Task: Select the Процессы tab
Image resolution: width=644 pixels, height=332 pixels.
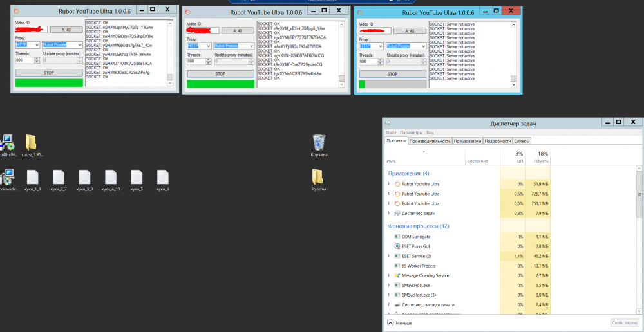Action: pos(396,141)
